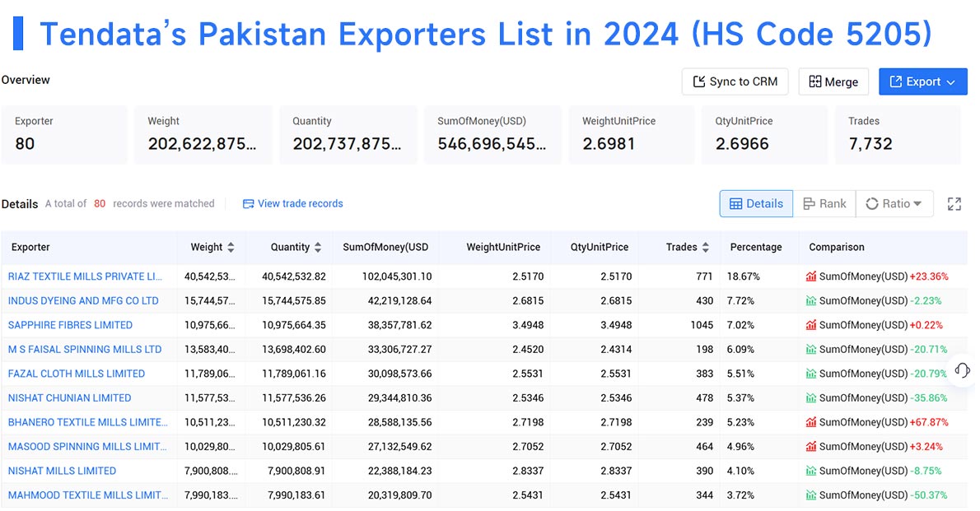Click the Trades summary card showing 7,732
This screenshot has width=980, height=511.
pyautogui.click(x=897, y=134)
